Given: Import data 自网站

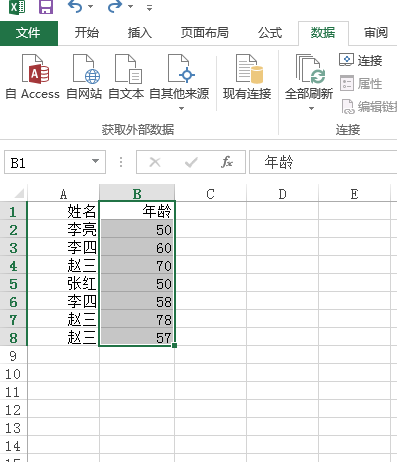Looking at the screenshot, I should click(84, 77).
